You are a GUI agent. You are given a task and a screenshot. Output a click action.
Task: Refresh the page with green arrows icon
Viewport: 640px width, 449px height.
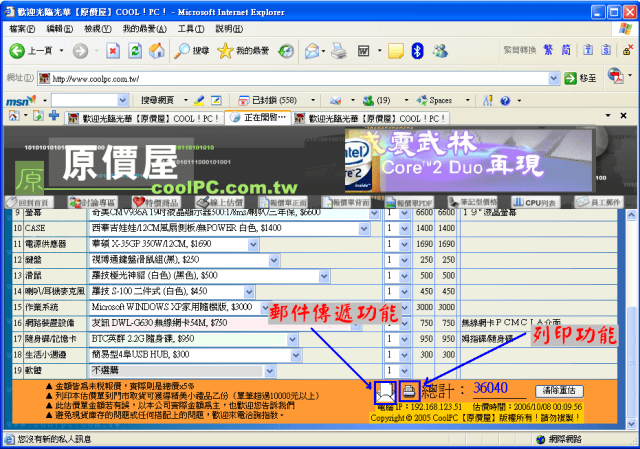(x=135, y=51)
